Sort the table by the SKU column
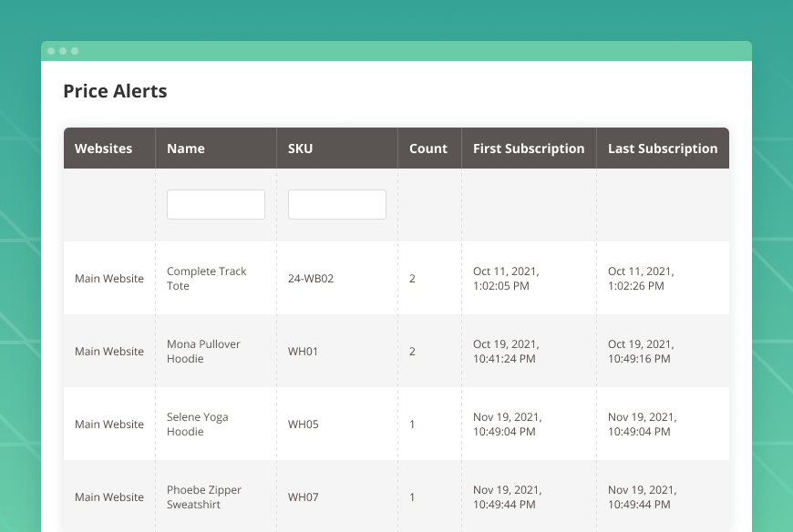This screenshot has height=532, width=793. pos(302,148)
